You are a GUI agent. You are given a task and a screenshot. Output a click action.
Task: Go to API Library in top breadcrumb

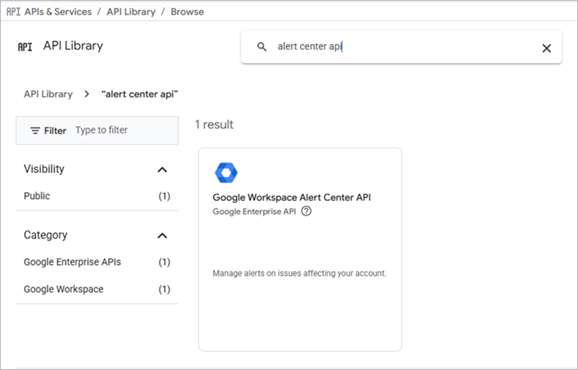(131, 12)
